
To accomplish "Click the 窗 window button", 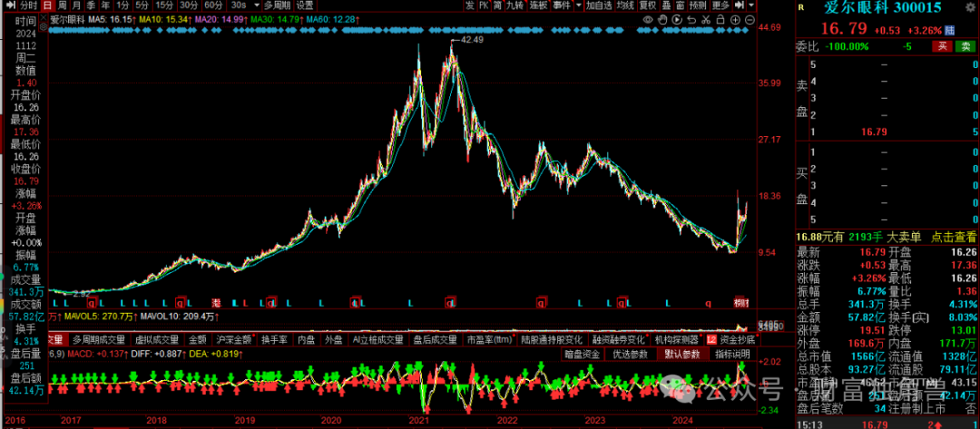I will (680, 5).
